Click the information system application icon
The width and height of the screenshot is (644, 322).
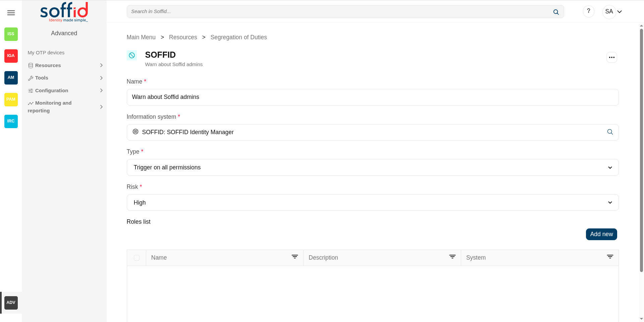(136, 132)
